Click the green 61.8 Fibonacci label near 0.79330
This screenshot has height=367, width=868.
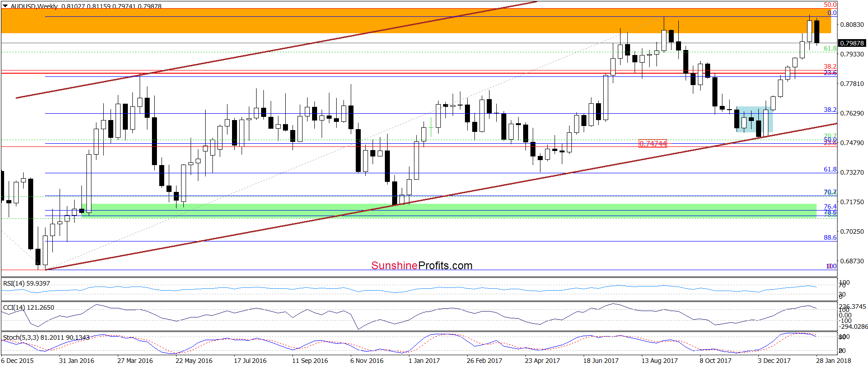pos(830,48)
